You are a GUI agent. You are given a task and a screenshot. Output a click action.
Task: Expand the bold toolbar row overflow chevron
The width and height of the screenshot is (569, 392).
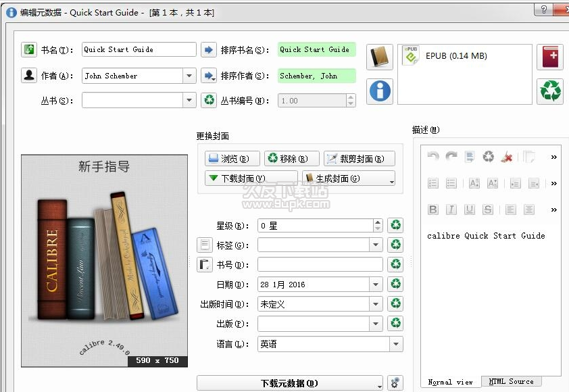tap(553, 210)
